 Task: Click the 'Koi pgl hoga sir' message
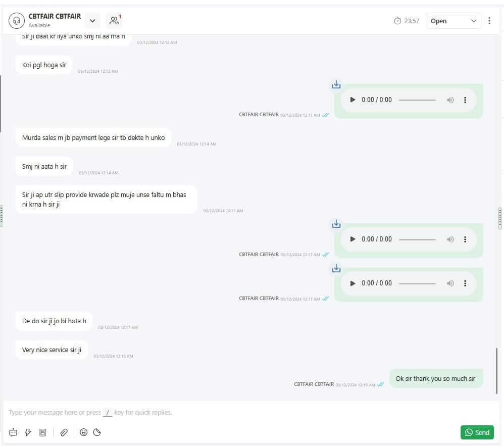pos(44,65)
